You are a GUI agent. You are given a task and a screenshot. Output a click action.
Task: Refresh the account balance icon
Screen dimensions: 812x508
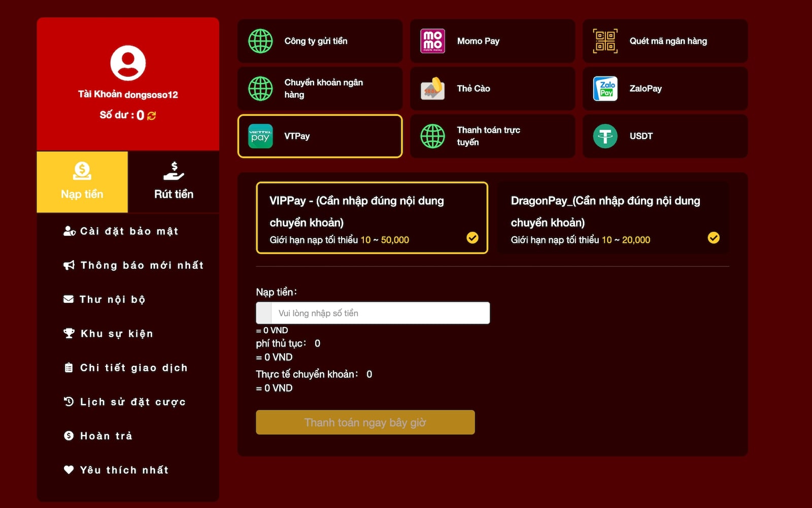[151, 116]
